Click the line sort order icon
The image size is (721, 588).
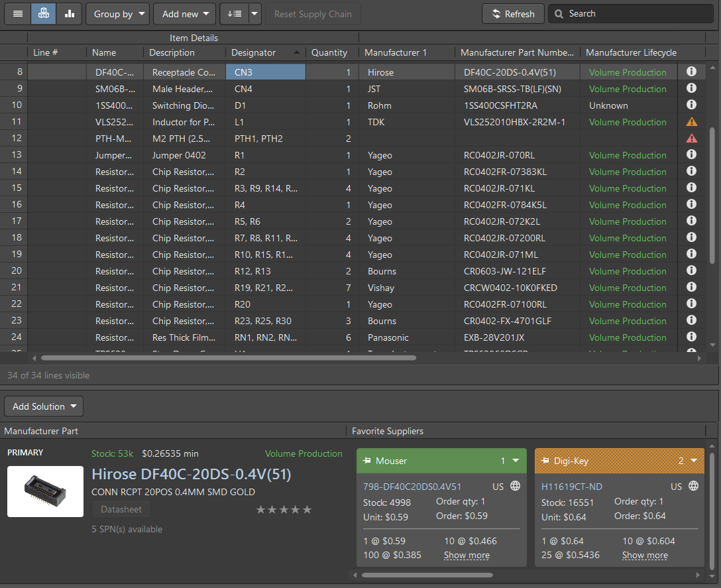pyautogui.click(x=234, y=14)
